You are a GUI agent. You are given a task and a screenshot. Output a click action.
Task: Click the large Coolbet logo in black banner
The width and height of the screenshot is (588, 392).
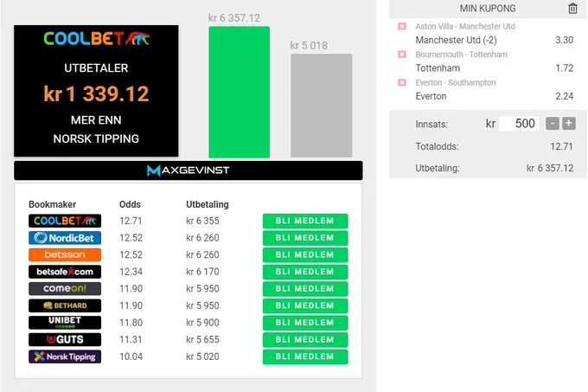click(x=96, y=38)
